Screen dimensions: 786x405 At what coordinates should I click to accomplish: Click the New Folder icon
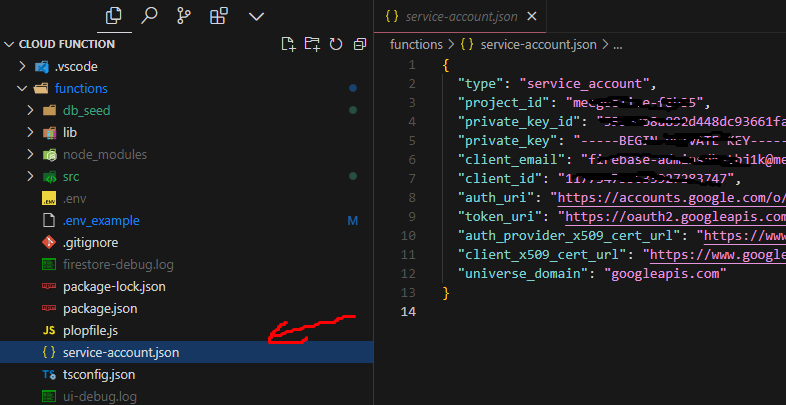click(x=312, y=44)
